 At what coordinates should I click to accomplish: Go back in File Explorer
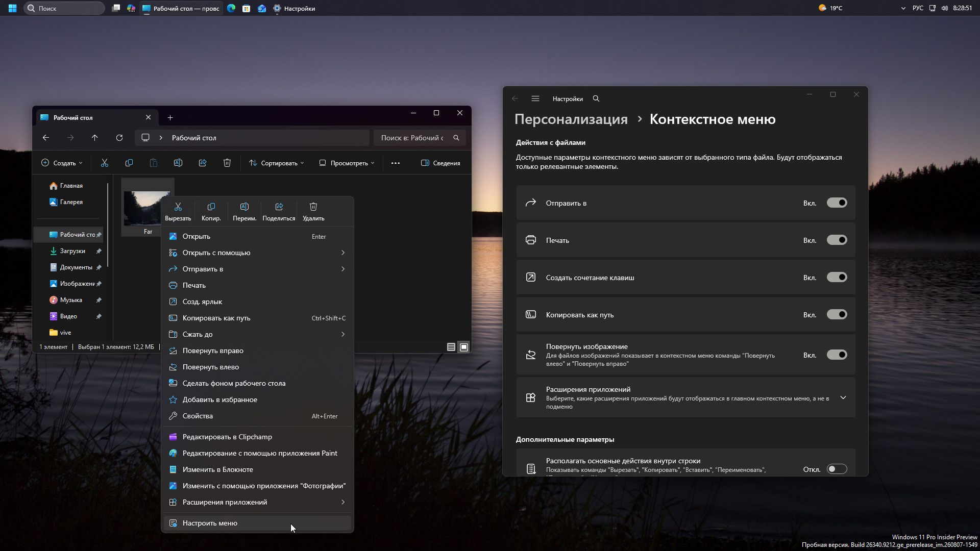click(x=46, y=138)
